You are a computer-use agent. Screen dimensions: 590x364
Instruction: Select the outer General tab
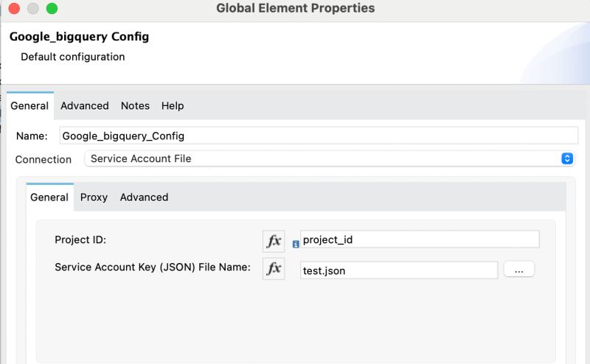[x=29, y=105]
